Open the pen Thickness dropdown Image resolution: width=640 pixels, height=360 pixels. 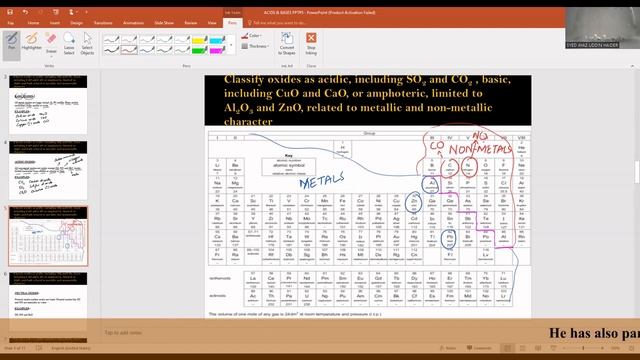click(x=255, y=46)
